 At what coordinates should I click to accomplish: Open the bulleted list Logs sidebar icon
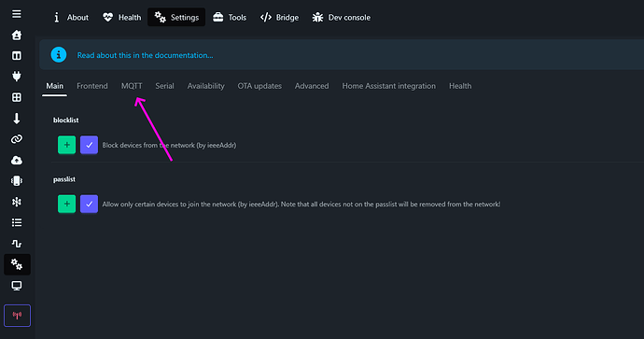pyautogui.click(x=17, y=222)
